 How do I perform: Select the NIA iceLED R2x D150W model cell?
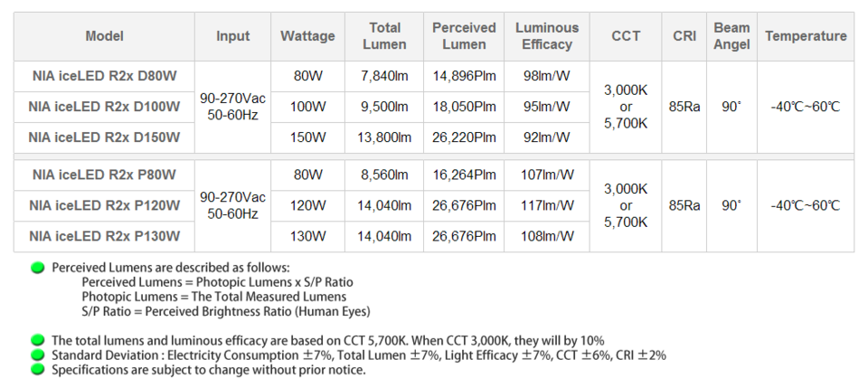pyautogui.click(x=104, y=137)
